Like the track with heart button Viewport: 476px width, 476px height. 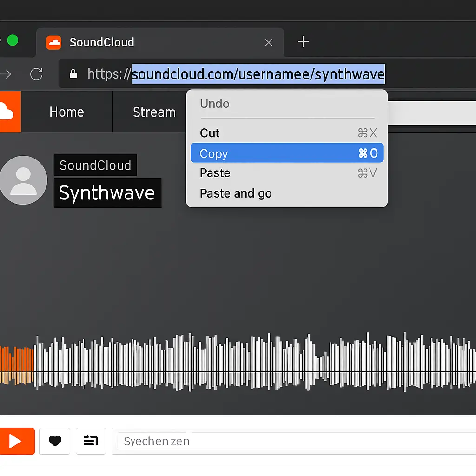[x=55, y=441]
